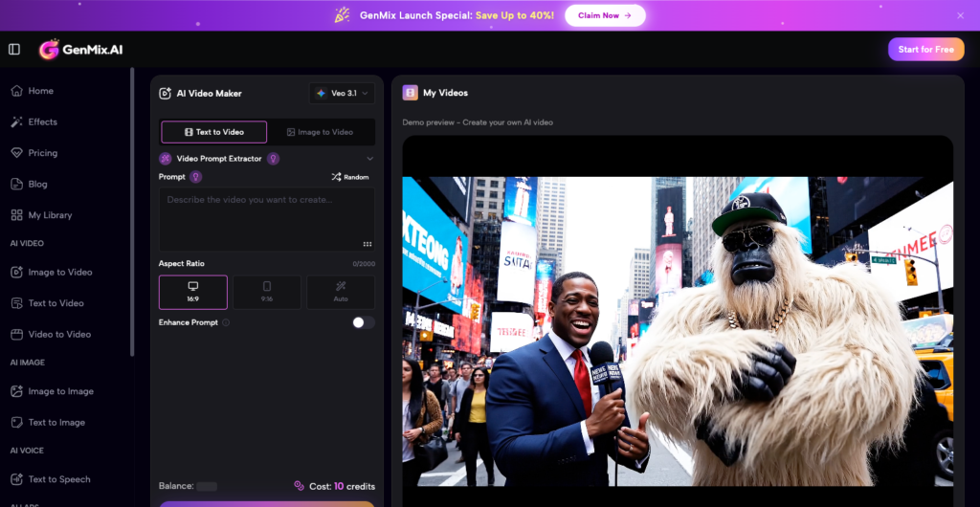
Task: Go to Pricing in sidebar
Action: pos(42,153)
